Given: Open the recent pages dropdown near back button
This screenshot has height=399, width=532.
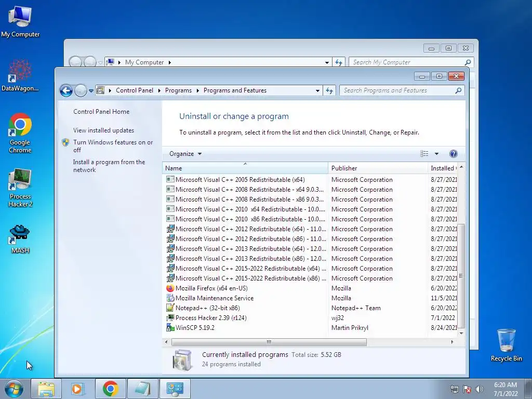Looking at the screenshot, I should [91, 90].
